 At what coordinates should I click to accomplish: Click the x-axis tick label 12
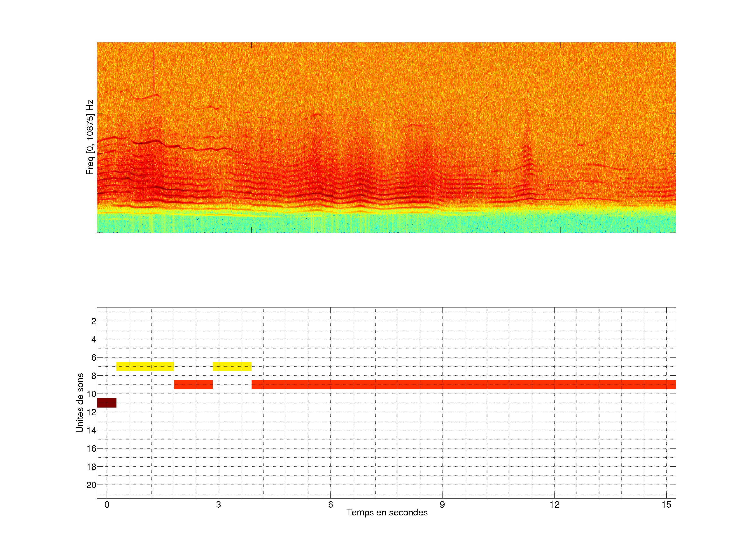point(554,505)
